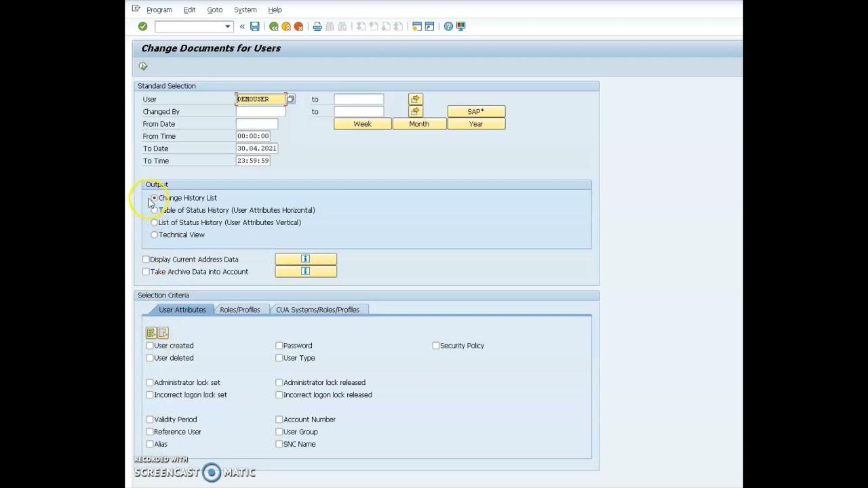Click the From Date input field
The width and height of the screenshot is (868, 488).
pyautogui.click(x=257, y=124)
